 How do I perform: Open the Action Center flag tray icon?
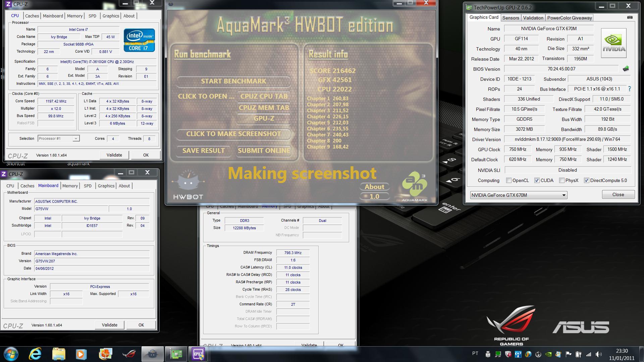(x=569, y=354)
